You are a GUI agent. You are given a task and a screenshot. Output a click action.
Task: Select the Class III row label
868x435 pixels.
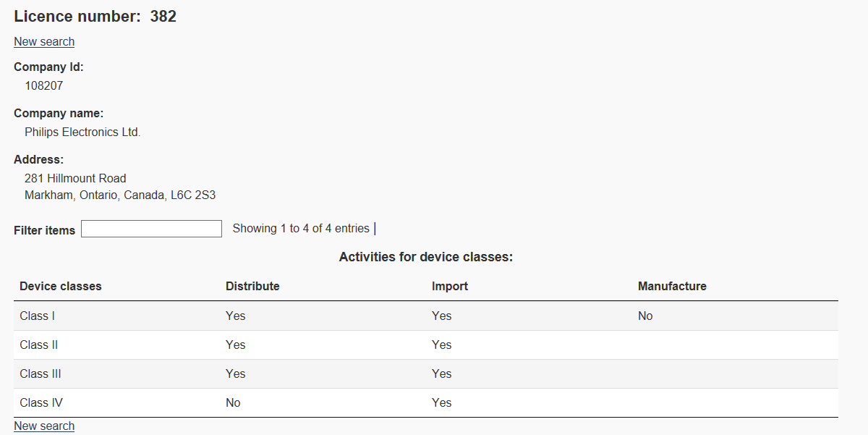(41, 373)
